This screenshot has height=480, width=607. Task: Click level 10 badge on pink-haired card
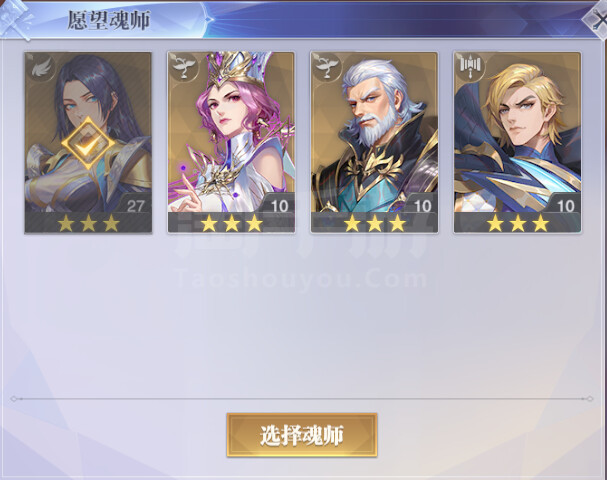[279, 206]
